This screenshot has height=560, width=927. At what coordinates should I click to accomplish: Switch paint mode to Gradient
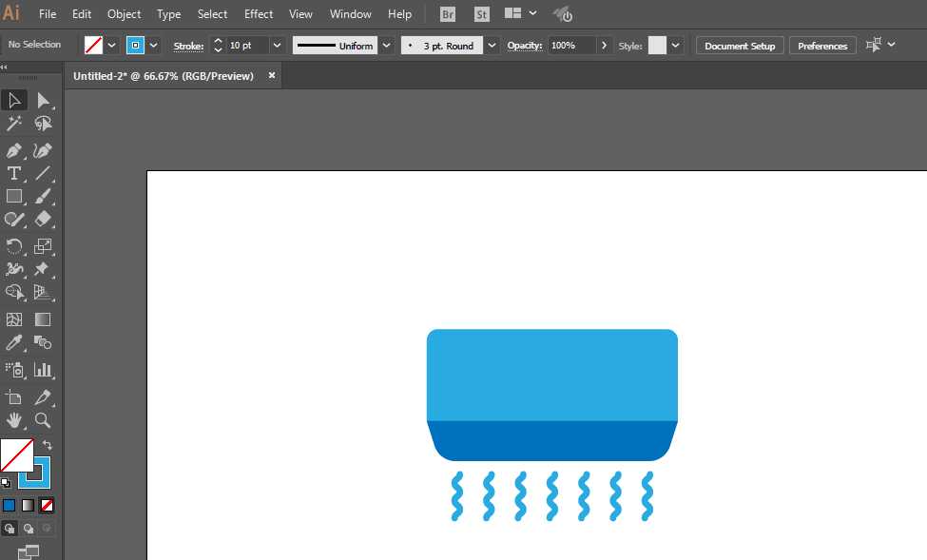pos(28,505)
